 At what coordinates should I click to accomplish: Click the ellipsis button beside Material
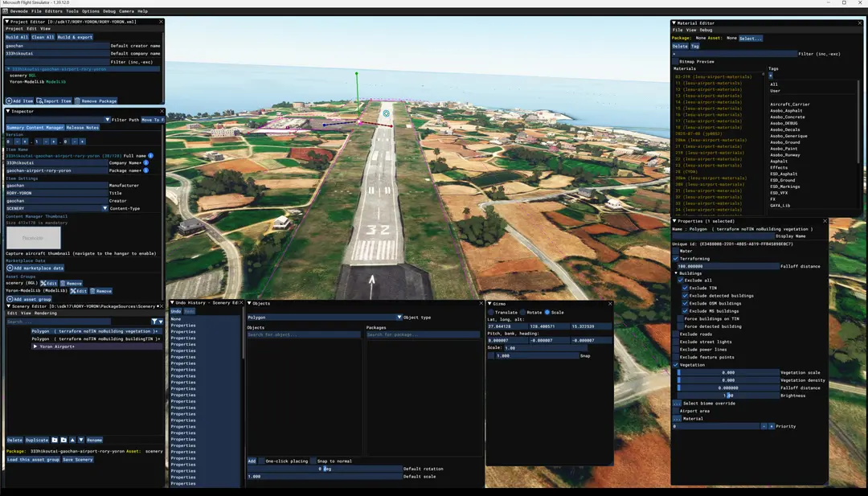676,419
